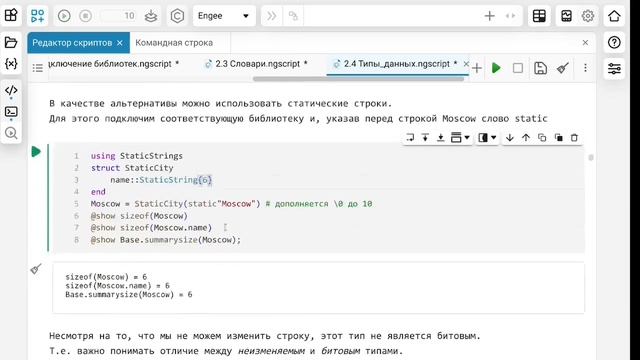Click run cells above icon in cell toolbar
This screenshot has width=640, height=360.
pyautogui.click(x=425, y=138)
